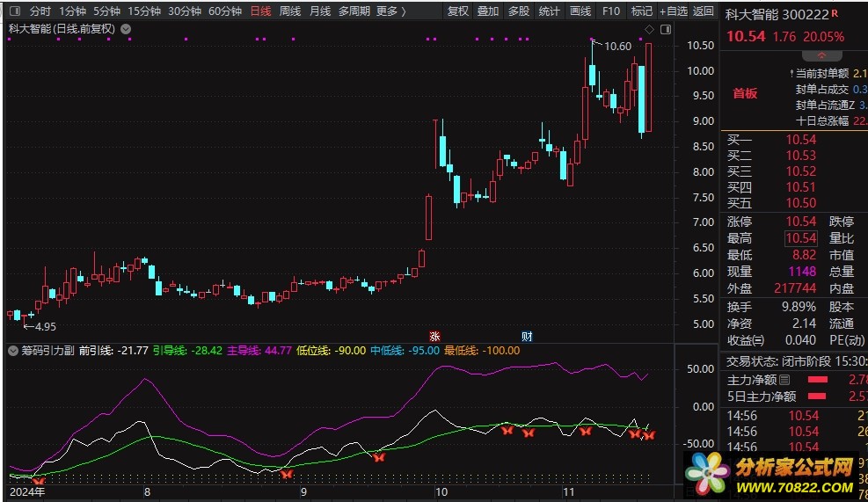The height and width of the screenshot is (502, 868).
Task: Select the 日线 daily period
Action: (260, 11)
